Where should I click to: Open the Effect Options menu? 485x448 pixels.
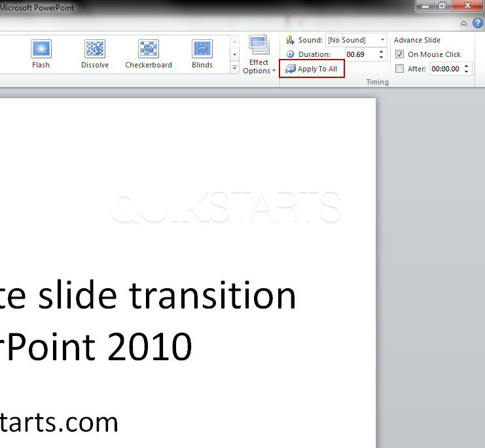pos(259,55)
